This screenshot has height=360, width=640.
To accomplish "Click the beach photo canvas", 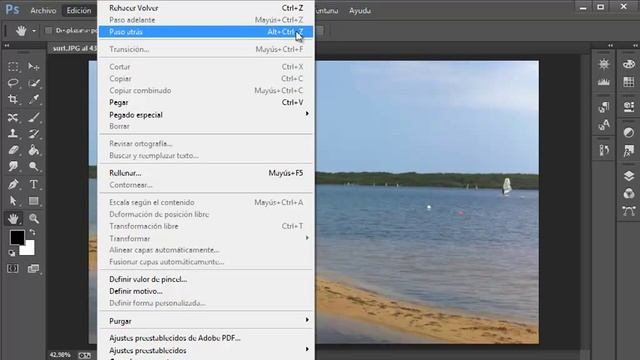I will coord(427,202).
